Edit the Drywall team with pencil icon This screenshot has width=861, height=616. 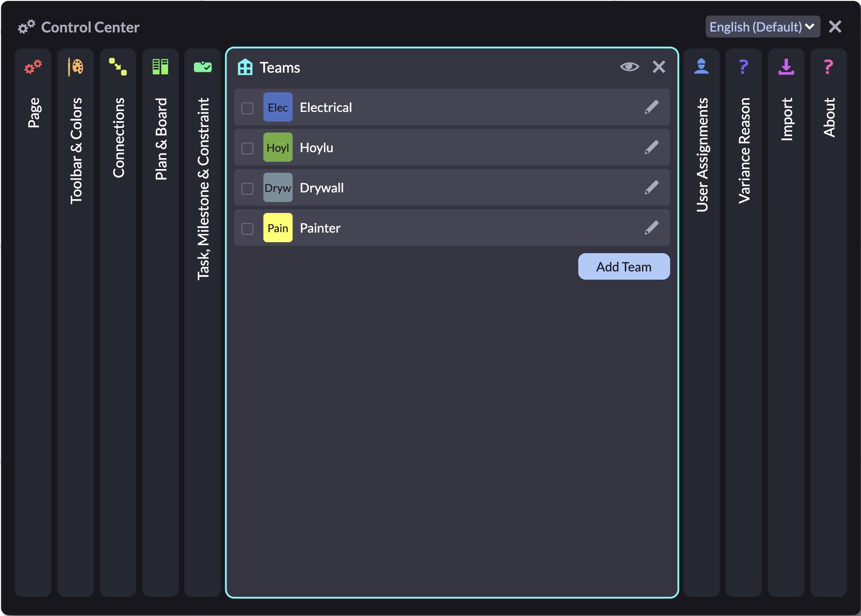point(652,188)
